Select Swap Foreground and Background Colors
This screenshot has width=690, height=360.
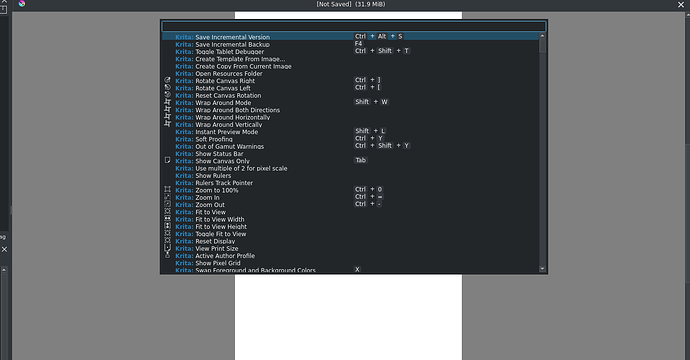tap(351, 270)
